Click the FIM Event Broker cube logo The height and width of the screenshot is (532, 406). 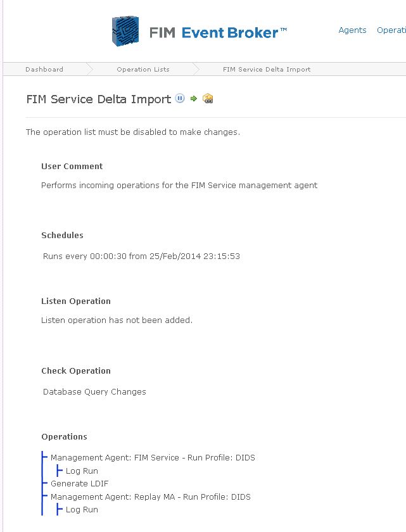[125, 30]
